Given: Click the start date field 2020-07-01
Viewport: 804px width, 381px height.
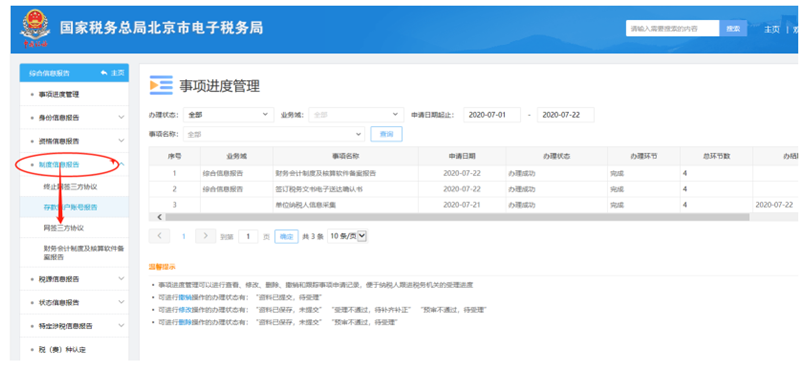Looking at the screenshot, I should (x=492, y=115).
